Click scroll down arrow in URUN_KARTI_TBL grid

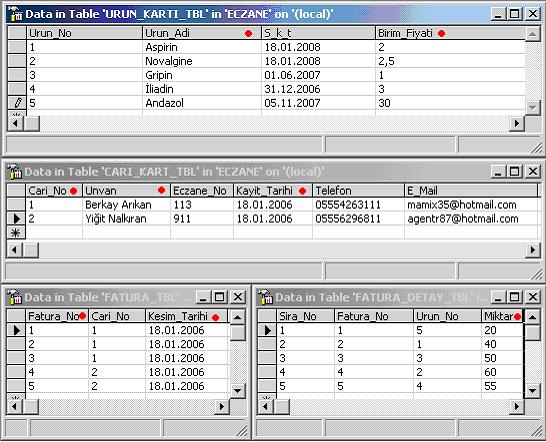click(x=532, y=107)
